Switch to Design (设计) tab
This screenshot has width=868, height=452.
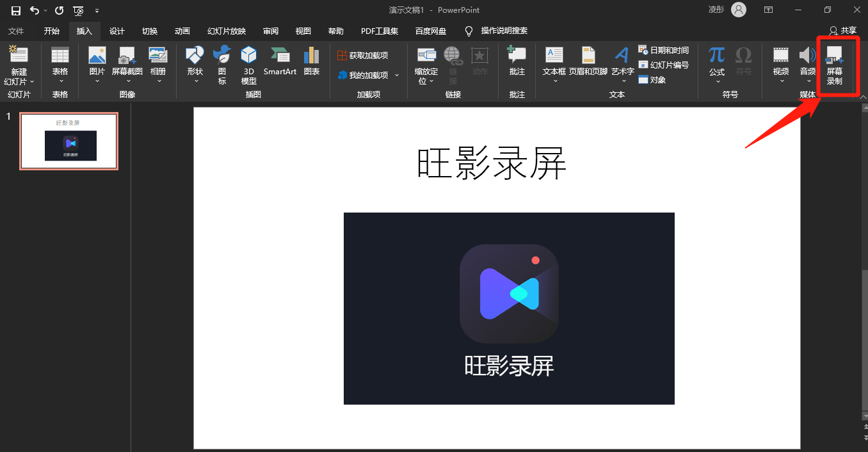pos(117,31)
